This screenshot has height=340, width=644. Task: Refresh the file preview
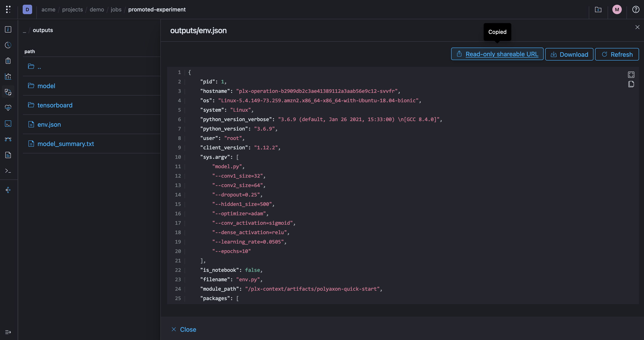click(x=617, y=54)
